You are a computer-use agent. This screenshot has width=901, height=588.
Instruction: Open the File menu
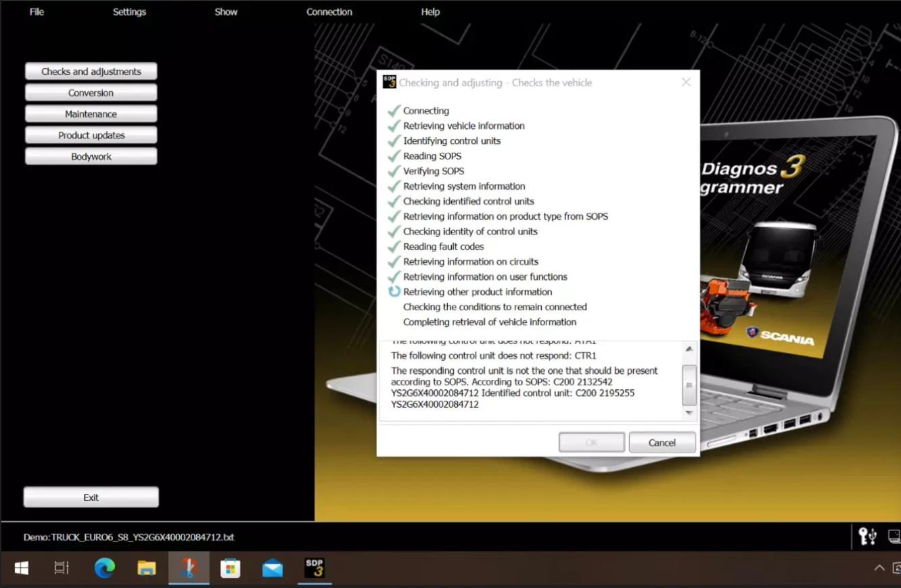(37, 11)
